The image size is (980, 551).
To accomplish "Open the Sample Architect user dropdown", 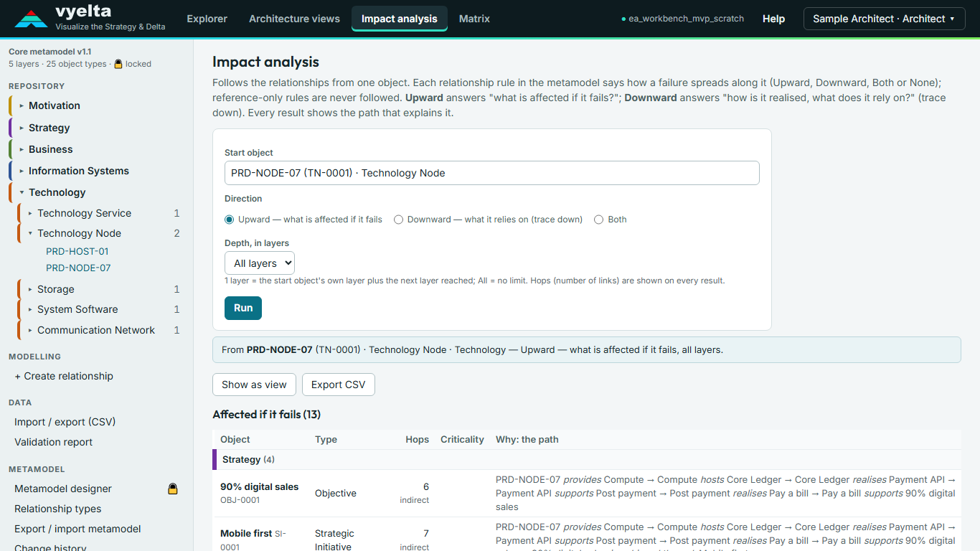I will coord(884,19).
